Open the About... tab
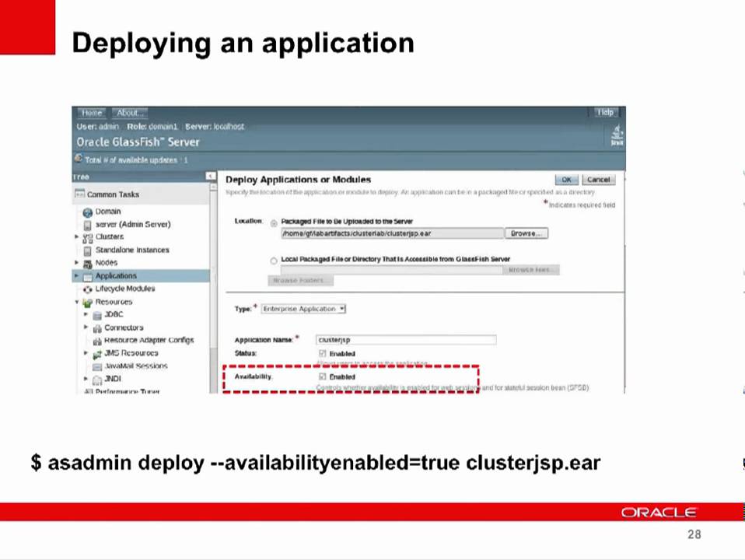This screenshot has height=560, width=745. [x=130, y=113]
